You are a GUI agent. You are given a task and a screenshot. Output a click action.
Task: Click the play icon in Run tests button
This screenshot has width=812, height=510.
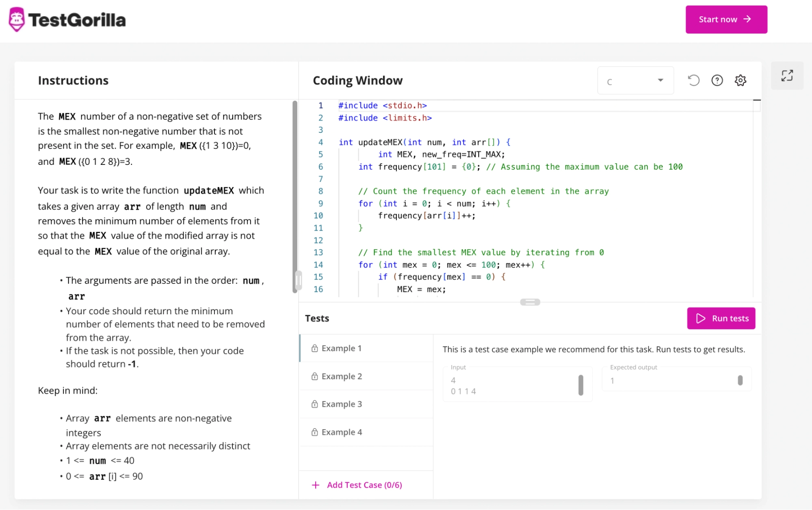701,318
